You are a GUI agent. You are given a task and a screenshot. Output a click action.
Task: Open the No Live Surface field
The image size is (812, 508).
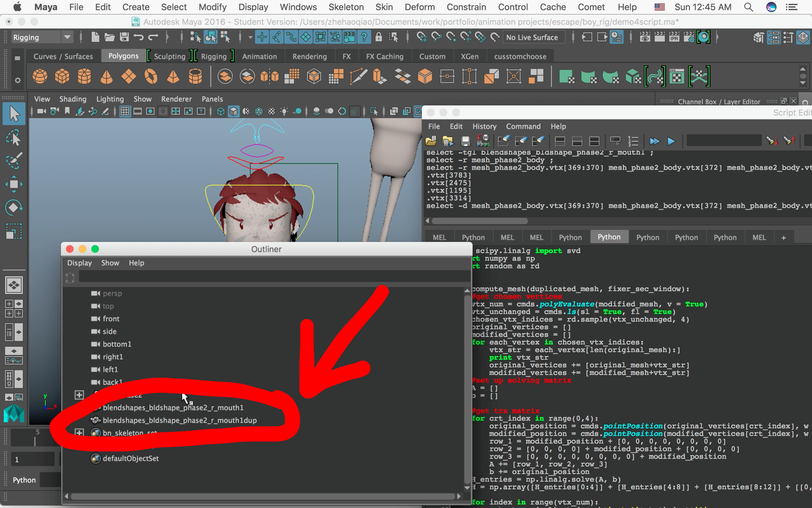(x=534, y=37)
